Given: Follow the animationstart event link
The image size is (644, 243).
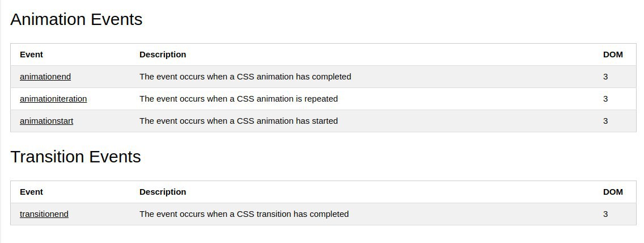Looking at the screenshot, I should click(46, 121).
